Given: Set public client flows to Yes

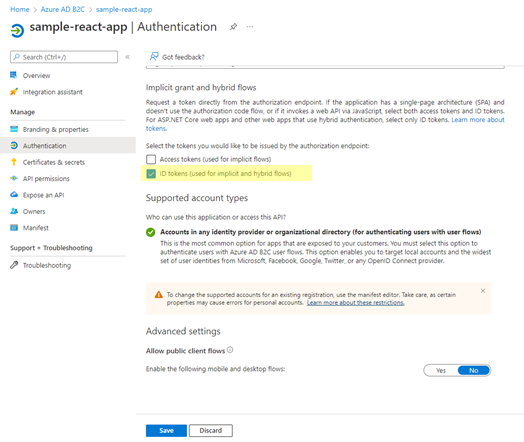Looking at the screenshot, I should (x=441, y=370).
